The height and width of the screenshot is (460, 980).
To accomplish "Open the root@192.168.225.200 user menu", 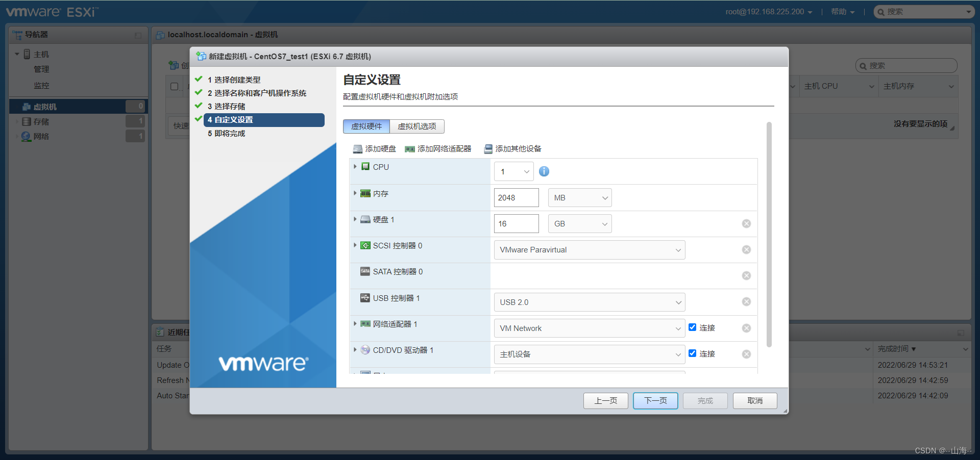I will pos(769,12).
